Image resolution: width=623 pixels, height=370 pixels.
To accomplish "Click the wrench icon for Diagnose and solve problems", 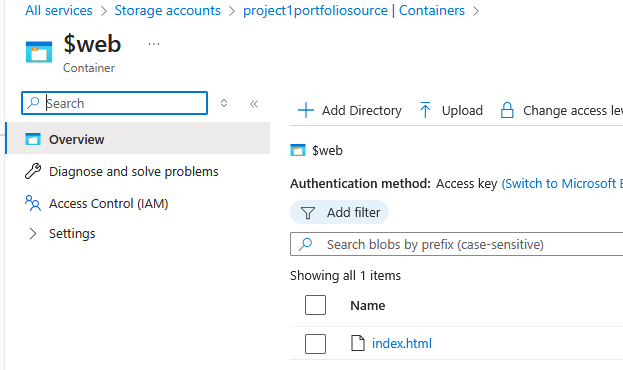I will pyautogui.click(x=33, y=171).
